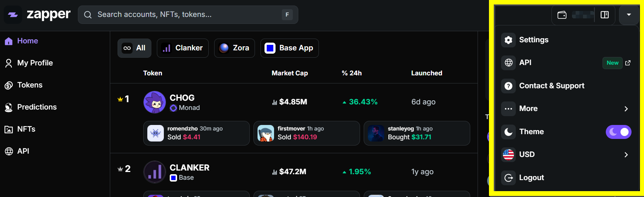This screenshot has height=197, width=644.
Task: Collapse the account dropdown caret
Action: pos(629,15)
